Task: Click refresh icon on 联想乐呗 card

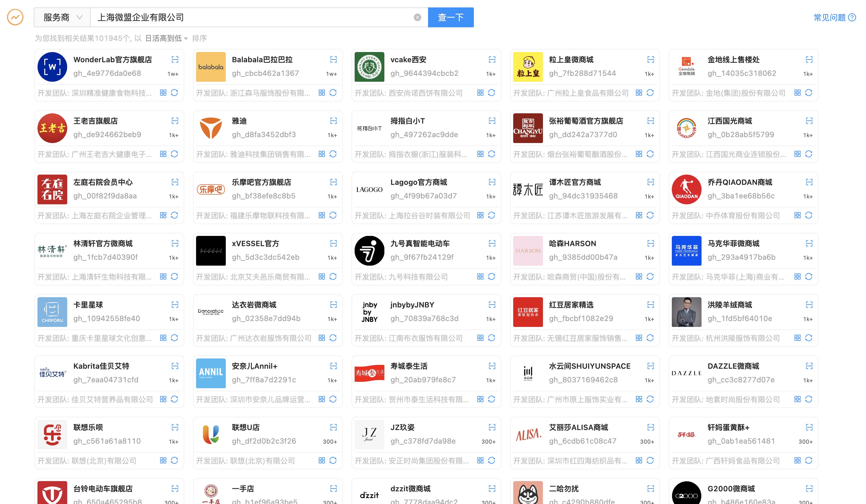Action: click(x=174, y=460)
